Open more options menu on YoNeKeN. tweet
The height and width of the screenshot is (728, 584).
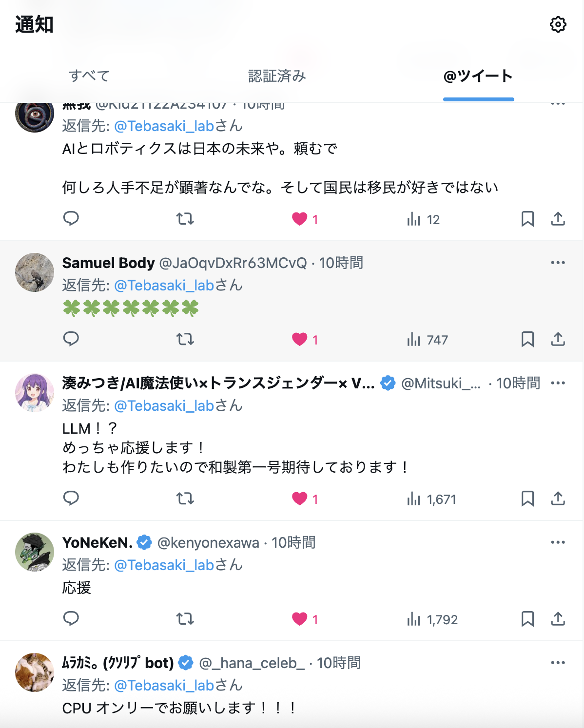coord(558,542)
